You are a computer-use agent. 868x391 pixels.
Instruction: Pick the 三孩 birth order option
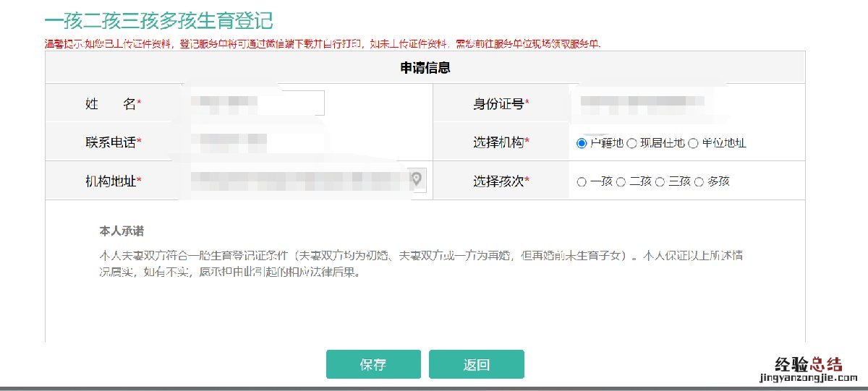(x=660, y=182)
